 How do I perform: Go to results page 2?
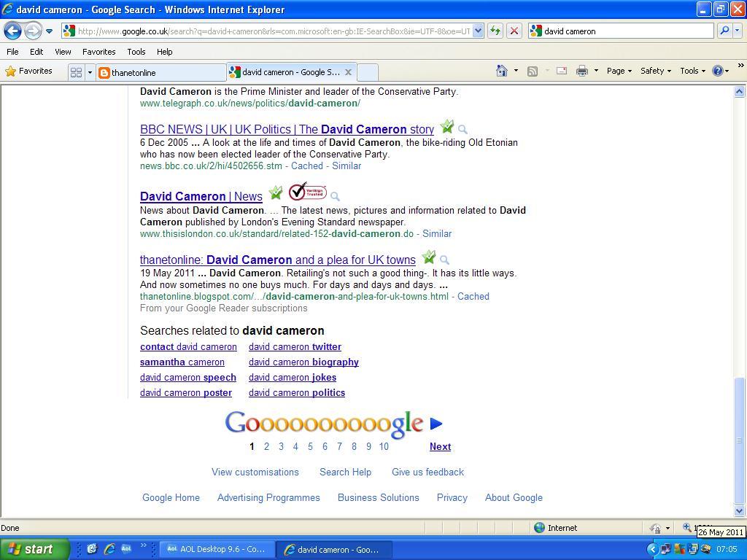(x=266, y=447)
